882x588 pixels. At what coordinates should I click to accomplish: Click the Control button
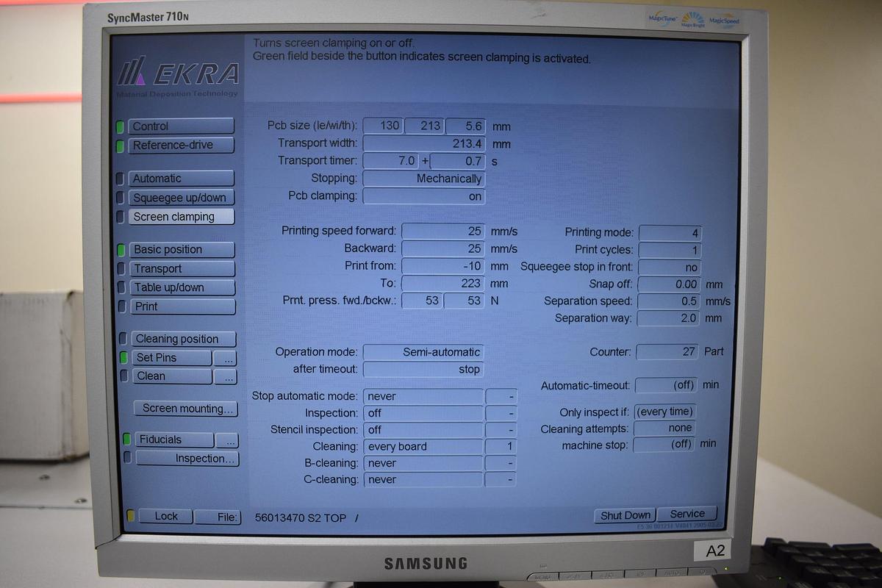point(181,126)
